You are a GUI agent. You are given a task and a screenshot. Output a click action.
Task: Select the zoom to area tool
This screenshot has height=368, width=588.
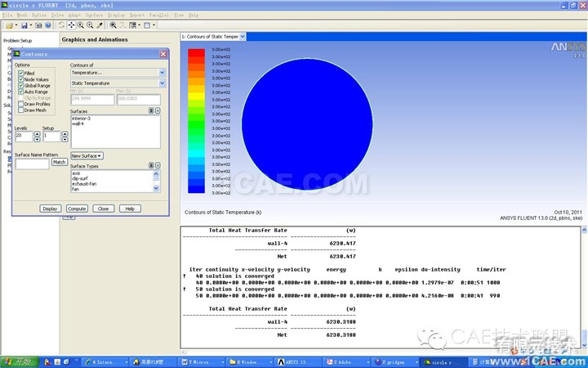click(90, 25)
